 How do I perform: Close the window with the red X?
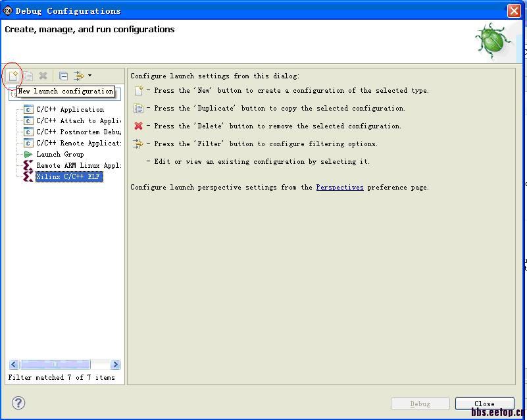(514, 11)
